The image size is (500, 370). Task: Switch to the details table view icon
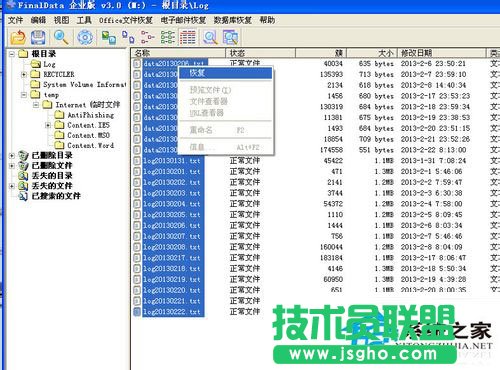coord(188,37)
